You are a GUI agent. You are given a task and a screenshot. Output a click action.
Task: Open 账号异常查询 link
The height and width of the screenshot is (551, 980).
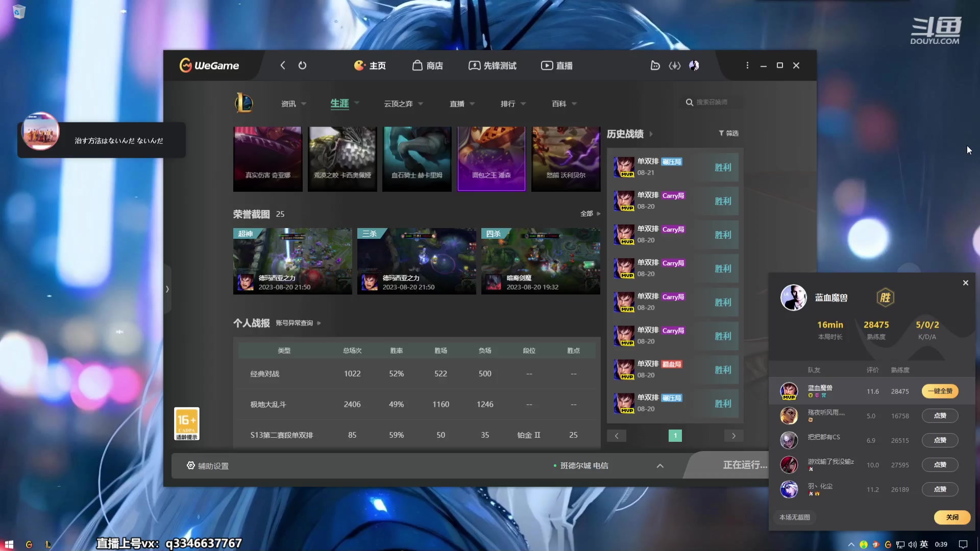tap(298, 323)
